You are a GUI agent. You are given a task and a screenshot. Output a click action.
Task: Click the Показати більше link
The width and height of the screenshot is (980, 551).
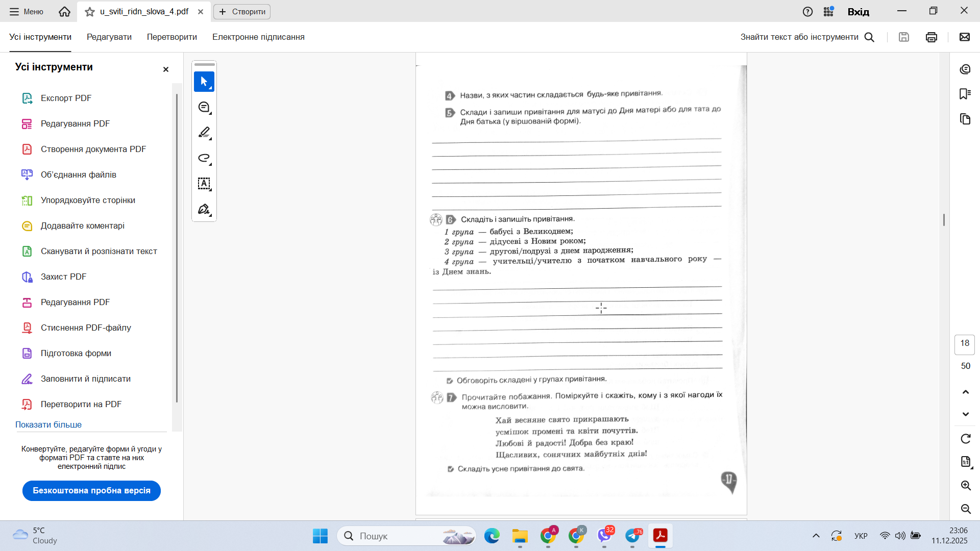[48, 424]
